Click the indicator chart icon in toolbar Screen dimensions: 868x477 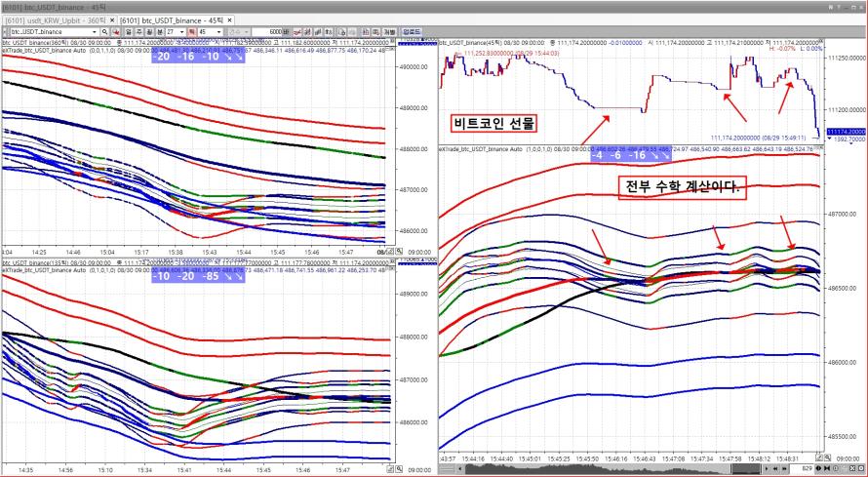[x=308, y=31]
